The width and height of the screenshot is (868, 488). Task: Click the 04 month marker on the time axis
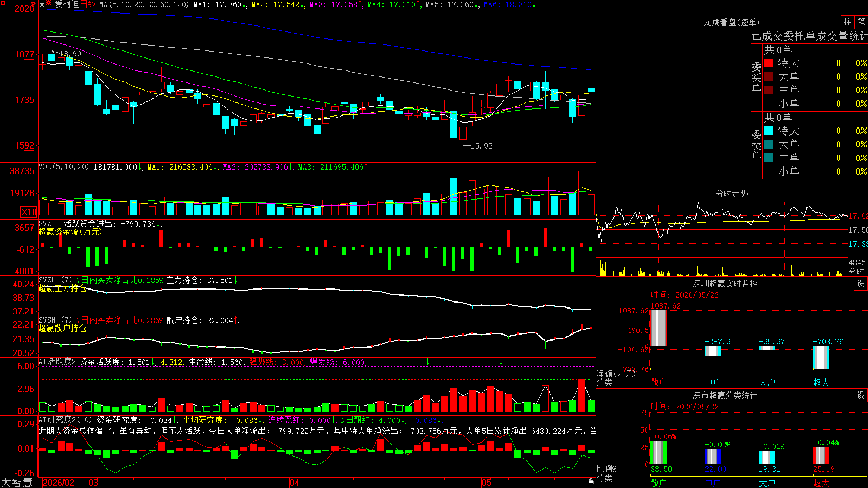coord(294,483)
